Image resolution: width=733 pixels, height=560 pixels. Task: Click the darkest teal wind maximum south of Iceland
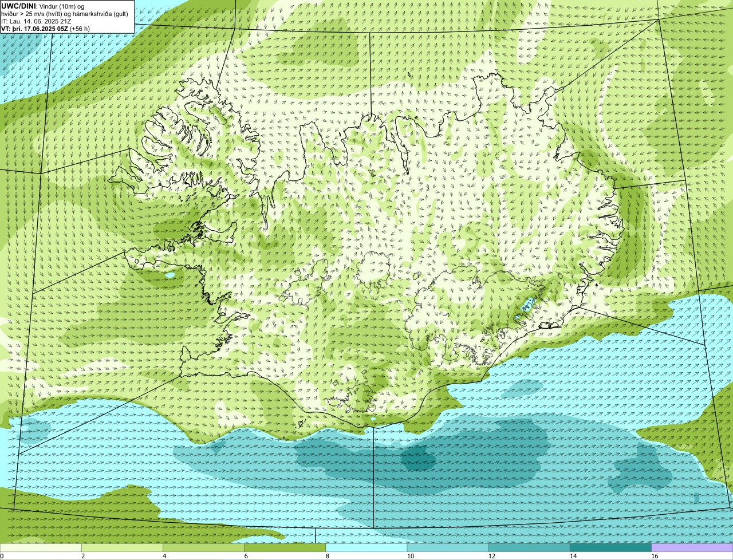(x=417, y=459)
